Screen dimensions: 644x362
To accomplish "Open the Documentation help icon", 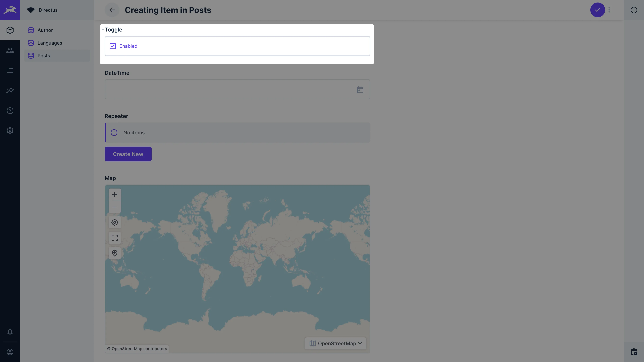I will point(10,111).
